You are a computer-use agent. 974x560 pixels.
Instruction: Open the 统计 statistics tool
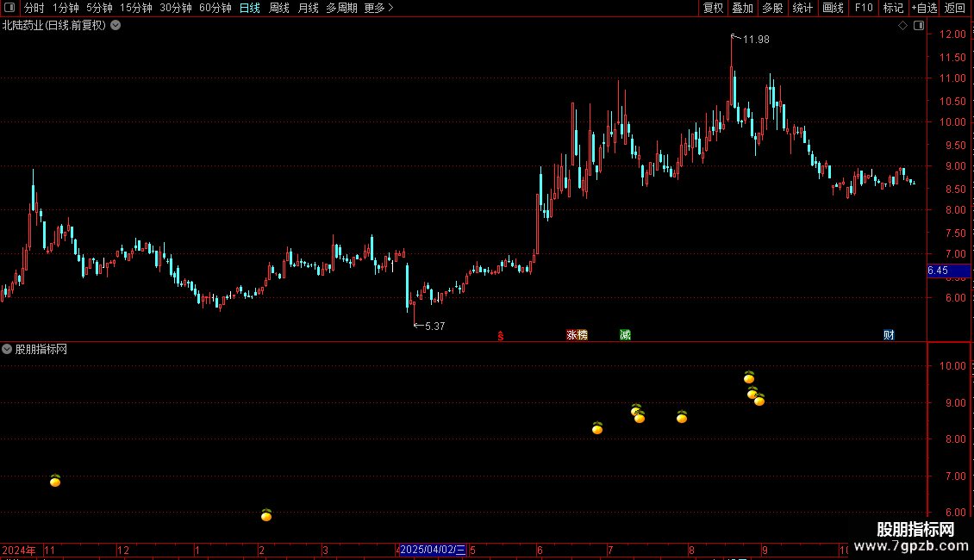[x=802, y=8]
